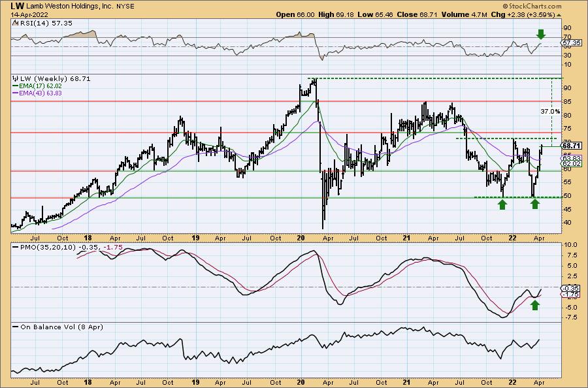Screen dimensions: 588x388
Task: Click the legend line beside On Balance Vol
Action: coord(16,327)
